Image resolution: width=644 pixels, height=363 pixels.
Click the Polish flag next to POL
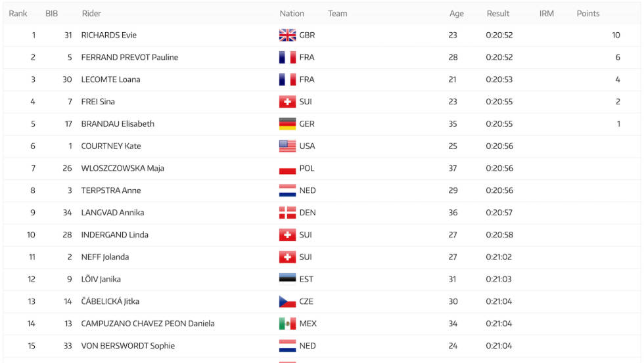[287, 168]
